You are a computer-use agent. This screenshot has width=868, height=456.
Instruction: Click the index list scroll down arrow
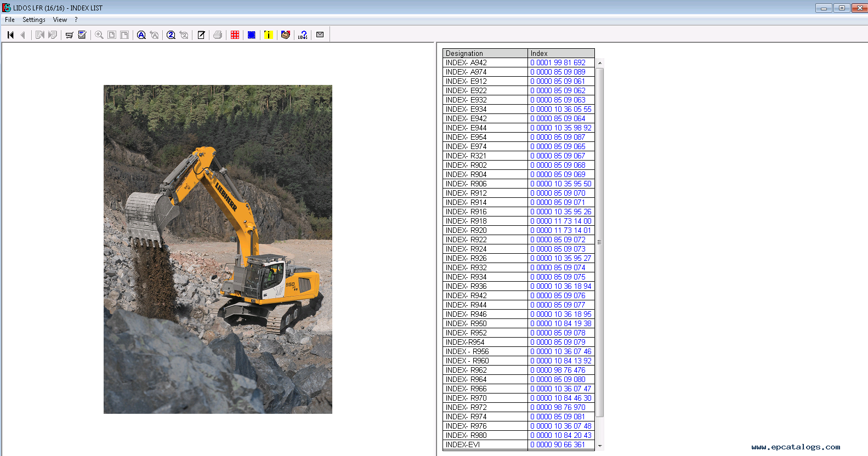[600, 446]
